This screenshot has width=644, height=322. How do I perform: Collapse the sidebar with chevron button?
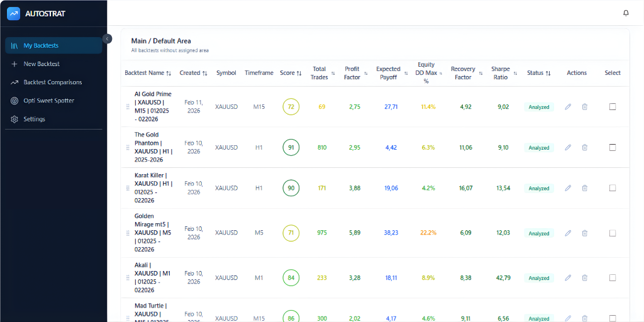click(107, 38)
